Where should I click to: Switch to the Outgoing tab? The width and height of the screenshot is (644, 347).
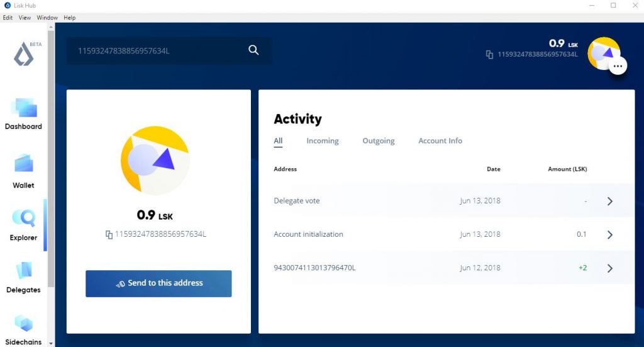pos(378,140)
